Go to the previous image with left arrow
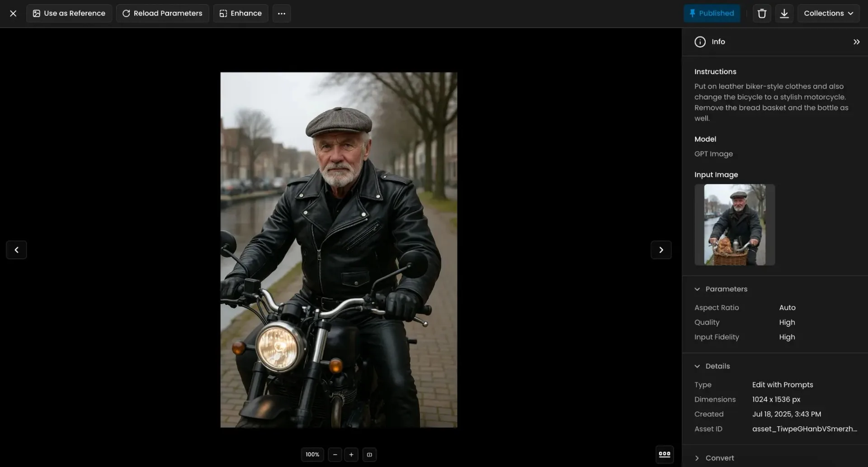The width and height of the screenshot is (868, 467). pyautogui.click(x=16, y=250)
